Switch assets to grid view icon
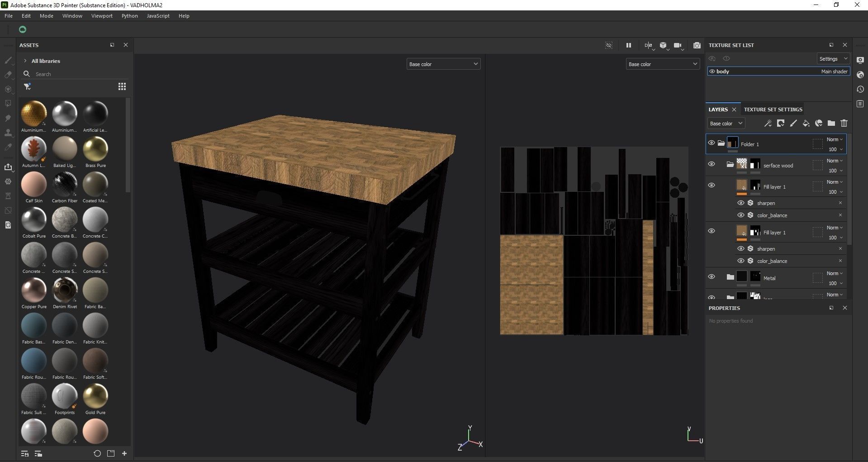The height and width of the screenshot is (462, 868). point(122,86)
